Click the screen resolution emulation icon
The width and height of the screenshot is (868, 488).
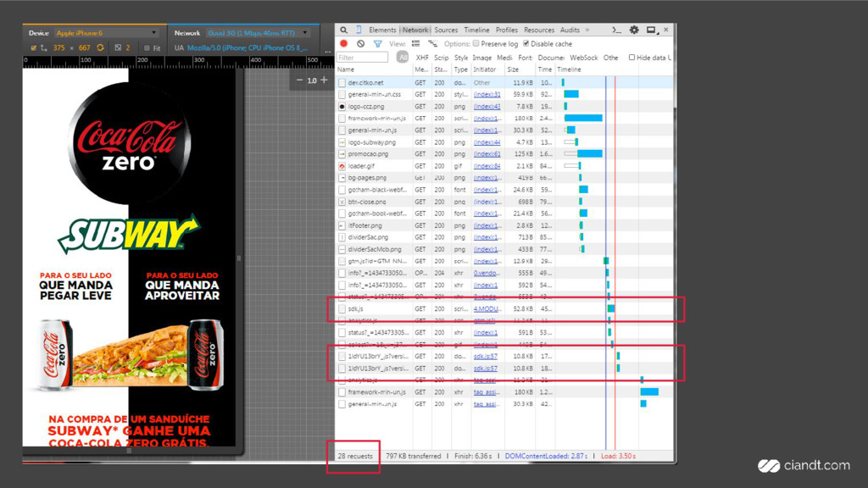44,48
